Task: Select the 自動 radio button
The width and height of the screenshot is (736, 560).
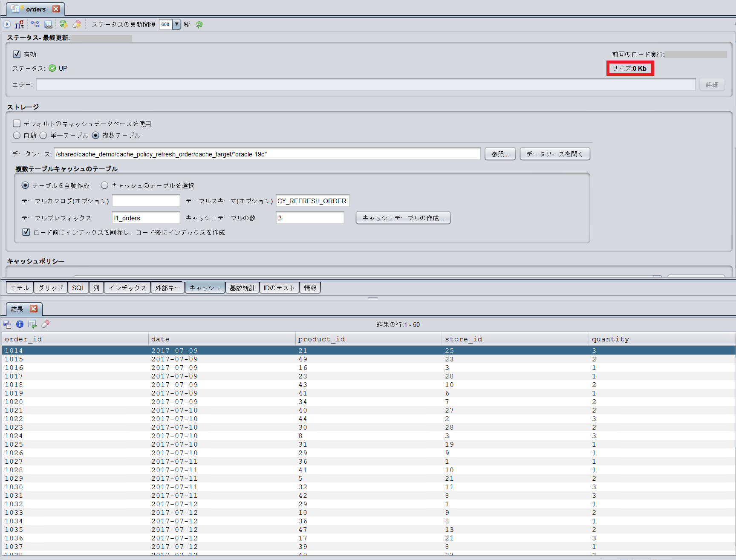Action: (17, 135)
